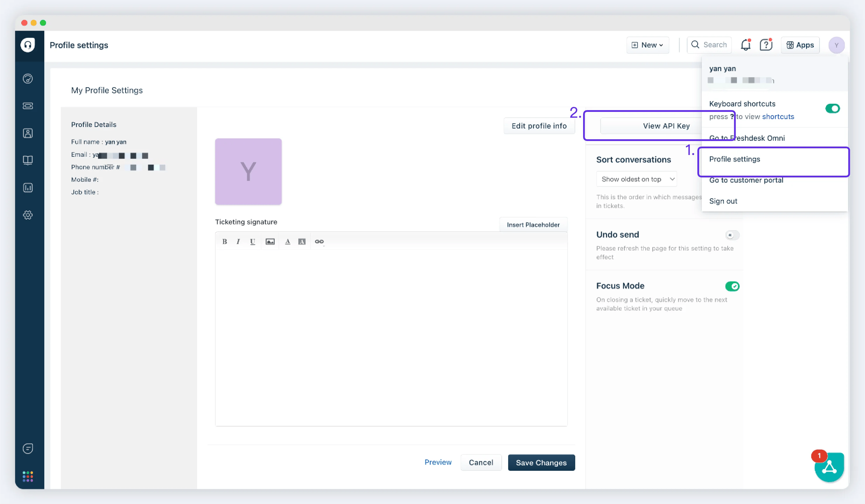865x504 pixels.
Task: Apply bold in signature editor
Action: coord(224,242)
